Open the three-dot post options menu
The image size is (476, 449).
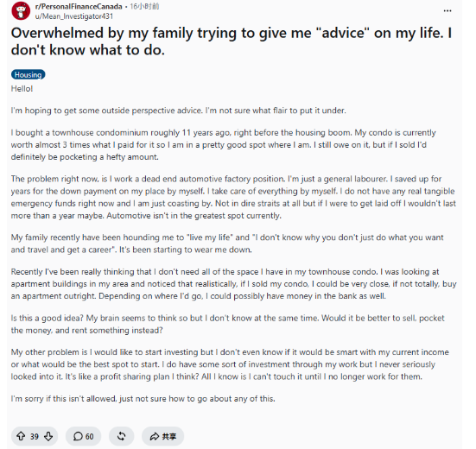pyautogui.click(x=447, y=11)
